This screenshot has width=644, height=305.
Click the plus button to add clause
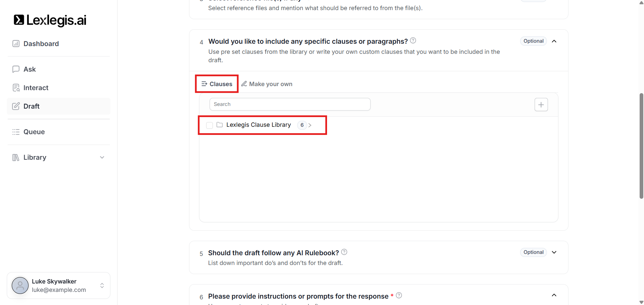[x=541, y=105]
